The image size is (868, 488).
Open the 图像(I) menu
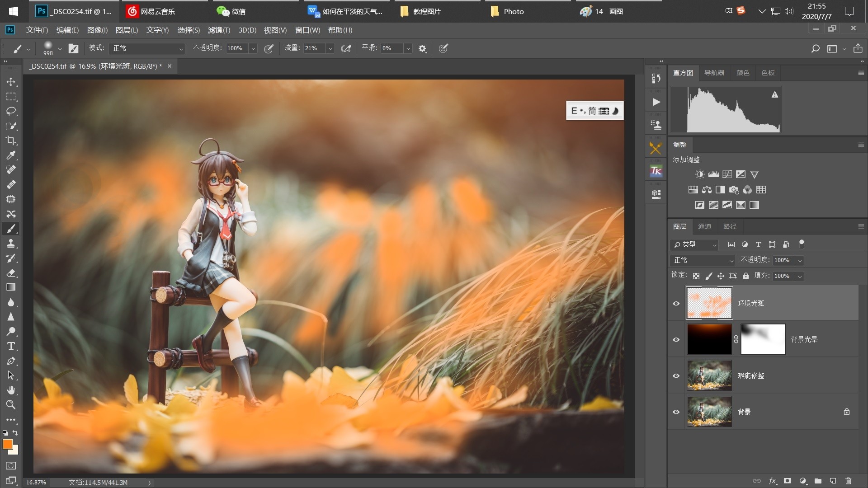point(97,30)
